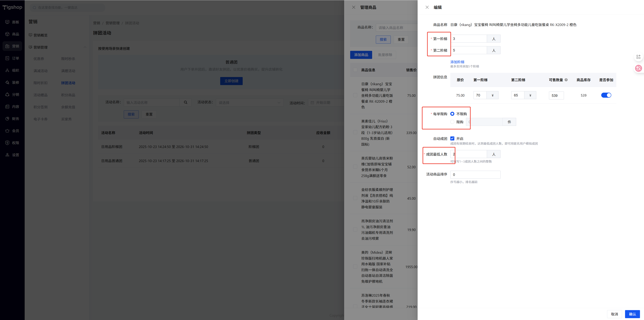Select the 限购 radio option
Screen dimensions: 644x320
(452, 122)
